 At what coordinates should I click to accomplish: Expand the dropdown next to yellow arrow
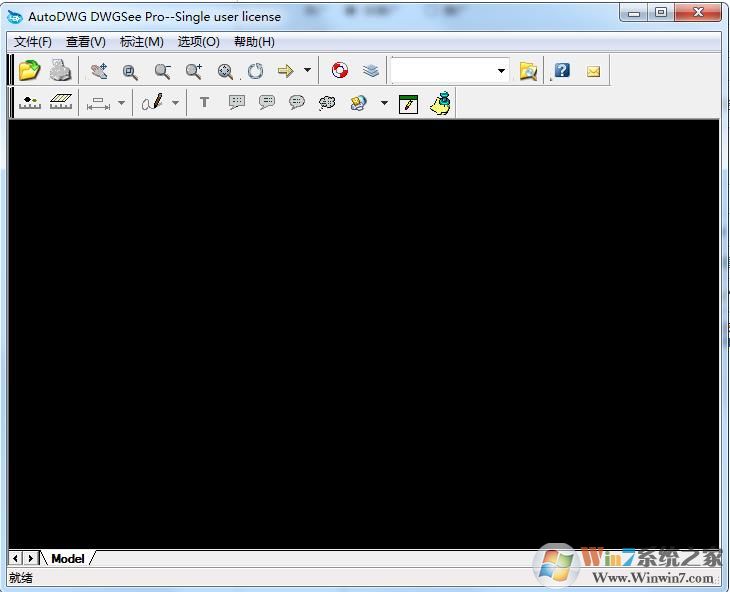(x=307, y=71)
